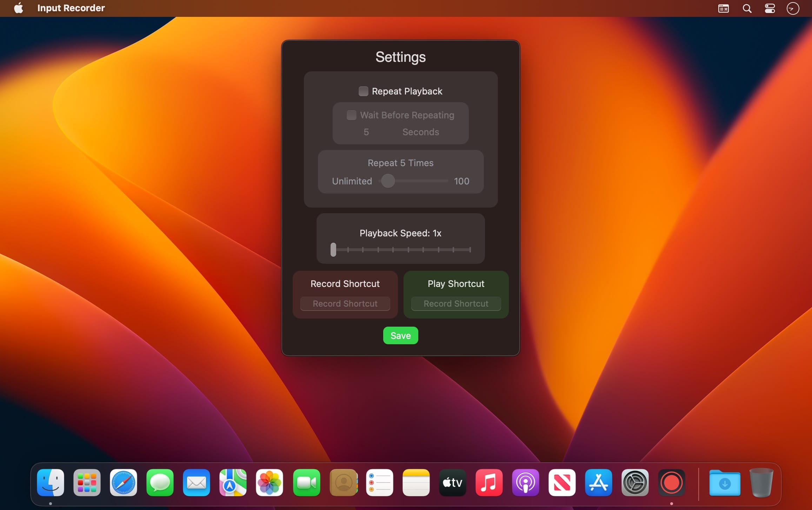Click the 100 label beside repeat slider
The height and width of the screenshot is (510, 812).
[461, 181]
